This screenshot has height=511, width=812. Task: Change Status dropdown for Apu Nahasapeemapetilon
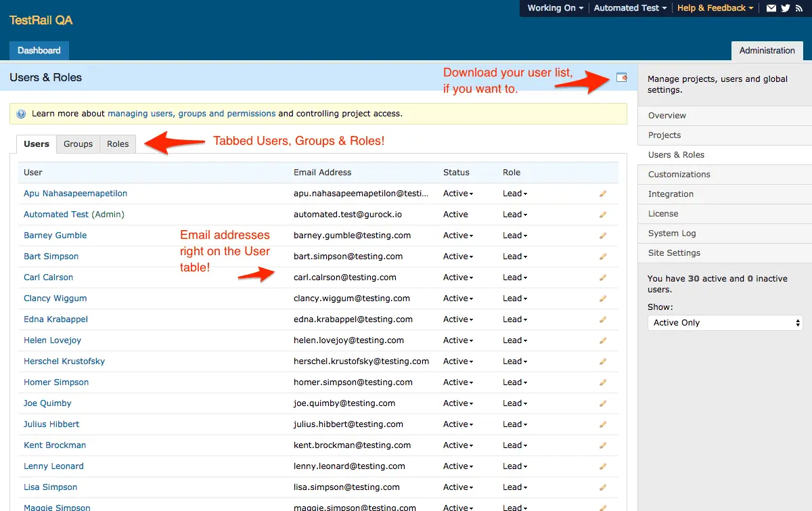tap(458, 194)
